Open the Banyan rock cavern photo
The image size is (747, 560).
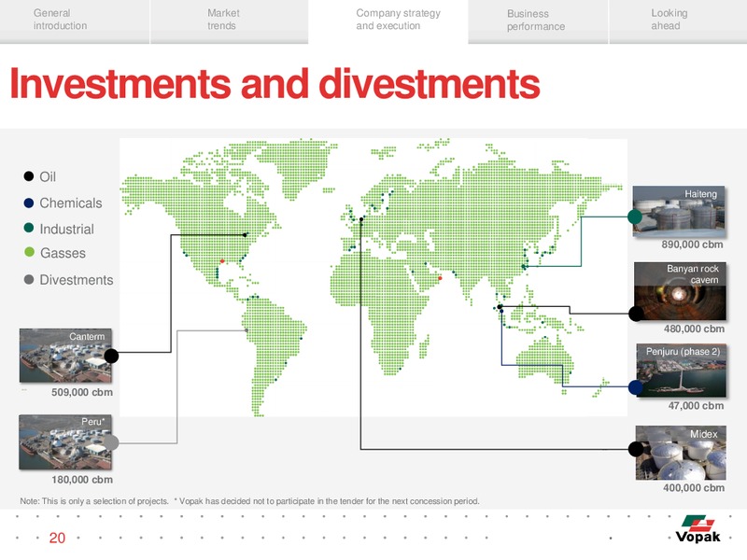[681, 291]
